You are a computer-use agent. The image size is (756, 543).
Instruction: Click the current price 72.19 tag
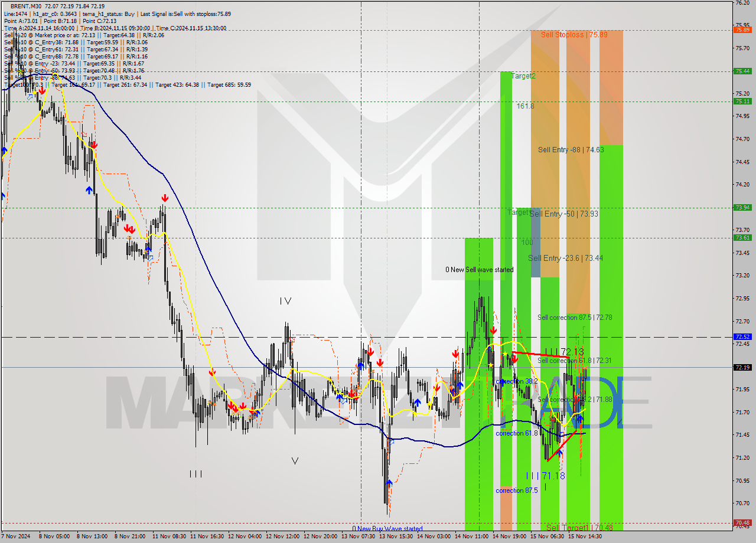point(742,367)
